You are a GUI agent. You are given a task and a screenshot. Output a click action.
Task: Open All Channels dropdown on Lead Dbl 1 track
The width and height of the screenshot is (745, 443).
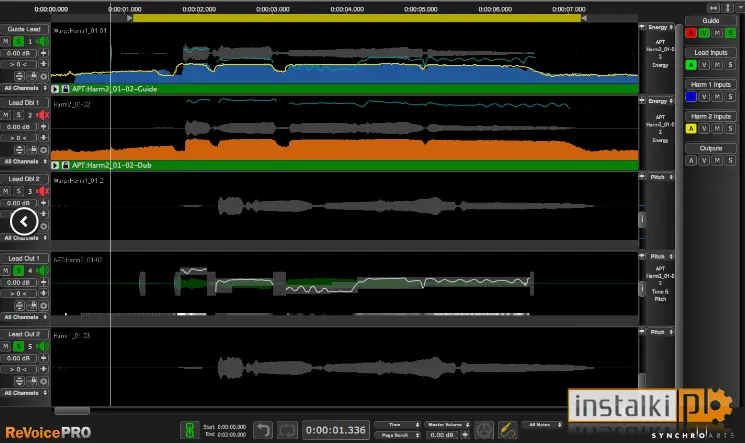pos(25,162)
